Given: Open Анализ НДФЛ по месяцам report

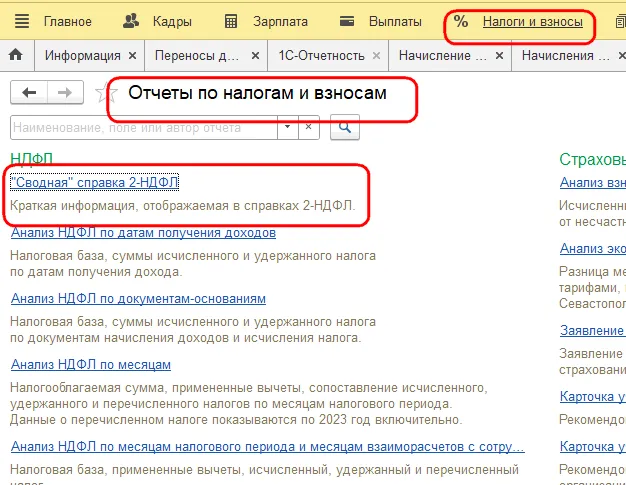Looking at the screenshot, I should point(91,364).
